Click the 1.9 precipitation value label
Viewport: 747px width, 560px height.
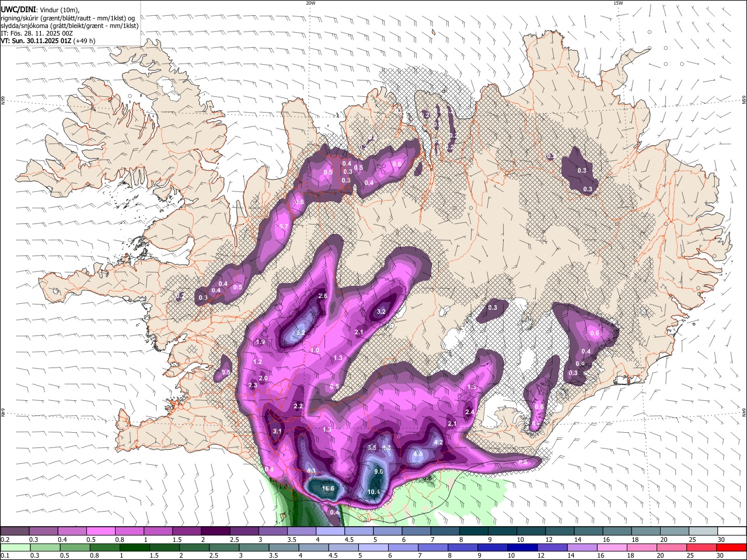click(x=260, y=342)
